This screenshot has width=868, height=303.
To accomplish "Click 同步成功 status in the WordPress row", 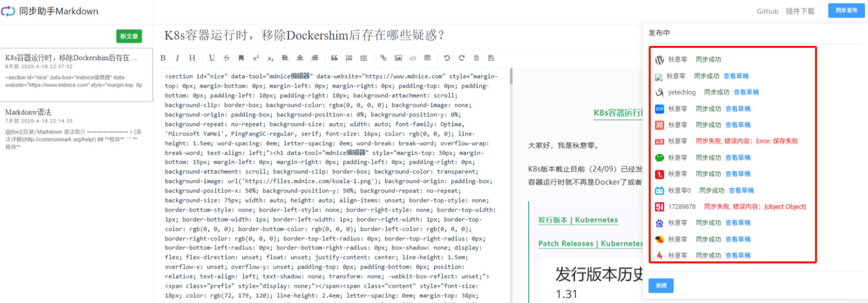I will 708,60.
